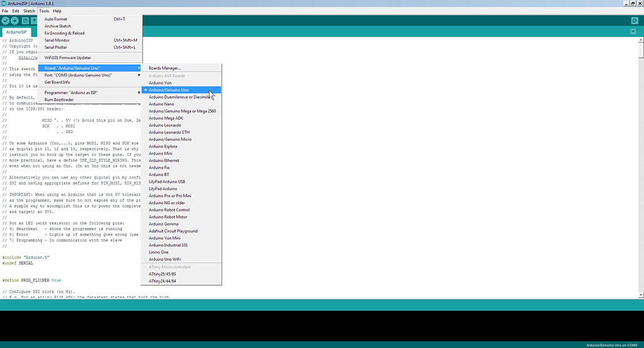Choose Arduino Esplora board
This screenshot has height=348, width=644.
181,146
